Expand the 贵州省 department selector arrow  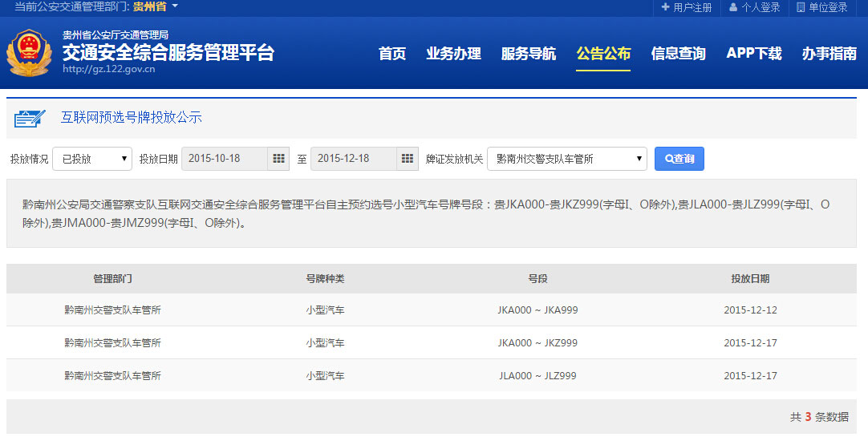(175, 6)
